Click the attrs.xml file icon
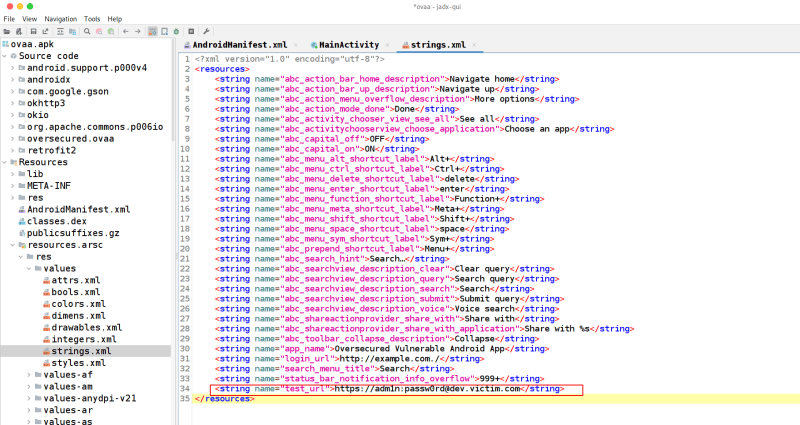 pos(46,281)
